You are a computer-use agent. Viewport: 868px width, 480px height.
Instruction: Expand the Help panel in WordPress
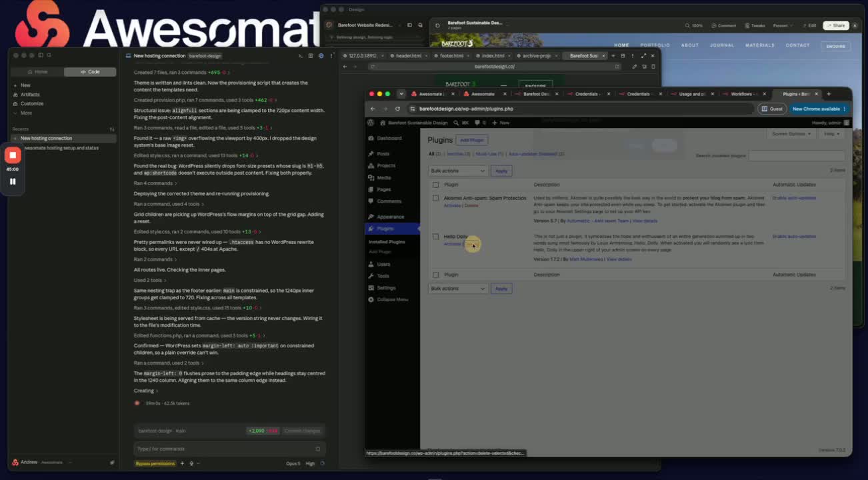[x=831, y=134]
